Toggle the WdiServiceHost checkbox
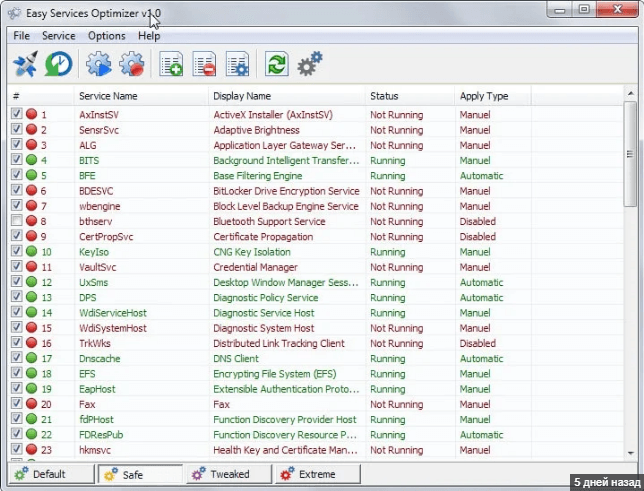 [16, 312]
